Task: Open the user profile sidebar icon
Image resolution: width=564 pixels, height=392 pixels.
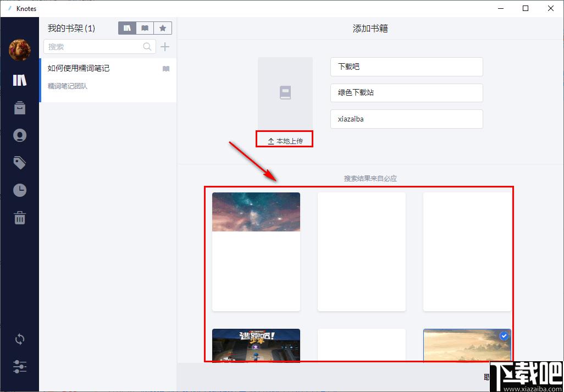Action: click(x=20, y=135)
